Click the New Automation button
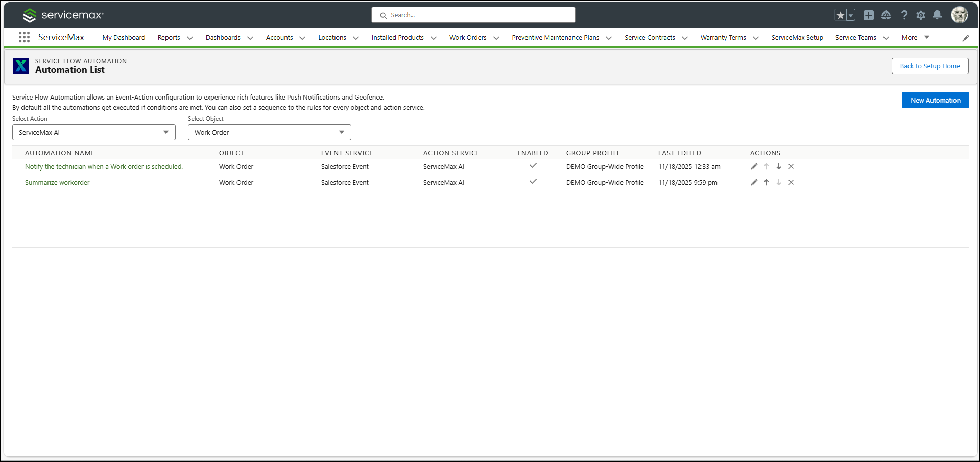Viewport: 980px width, 462px height. (x=935, y=100)
